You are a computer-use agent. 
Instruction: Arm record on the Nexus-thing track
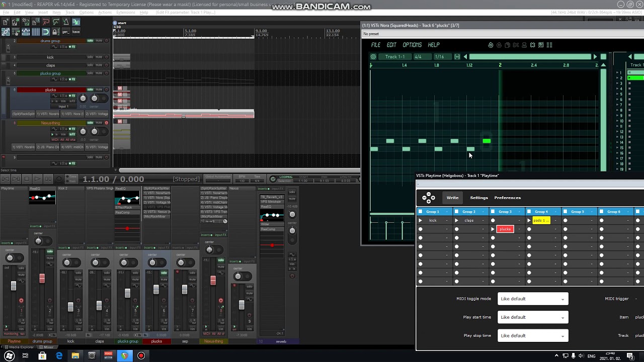(106, 123)
